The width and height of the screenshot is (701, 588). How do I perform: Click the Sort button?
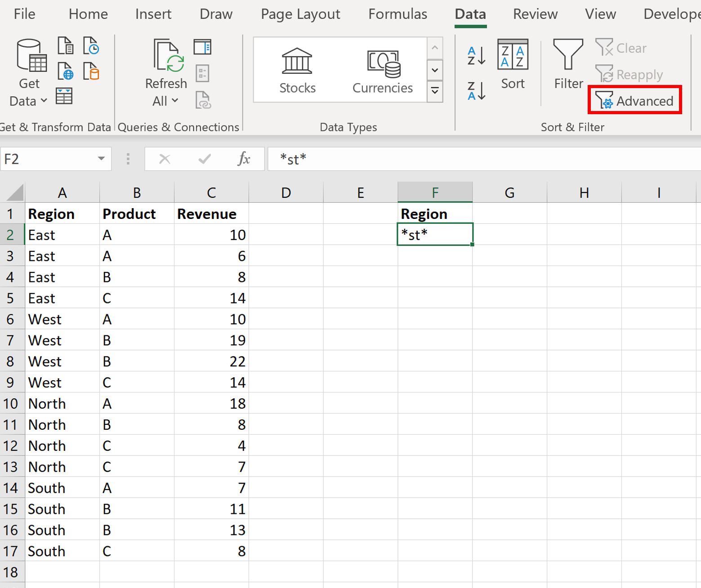pos(513,63)
